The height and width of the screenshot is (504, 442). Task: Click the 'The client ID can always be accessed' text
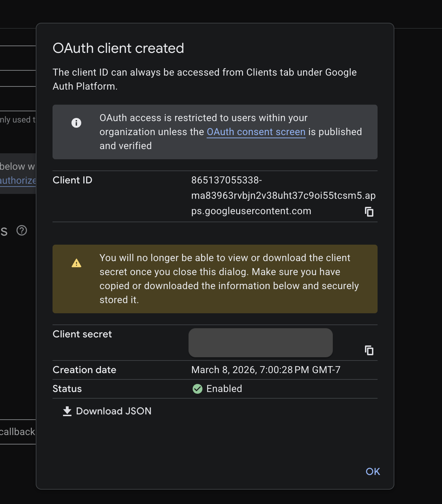(205, 79)
